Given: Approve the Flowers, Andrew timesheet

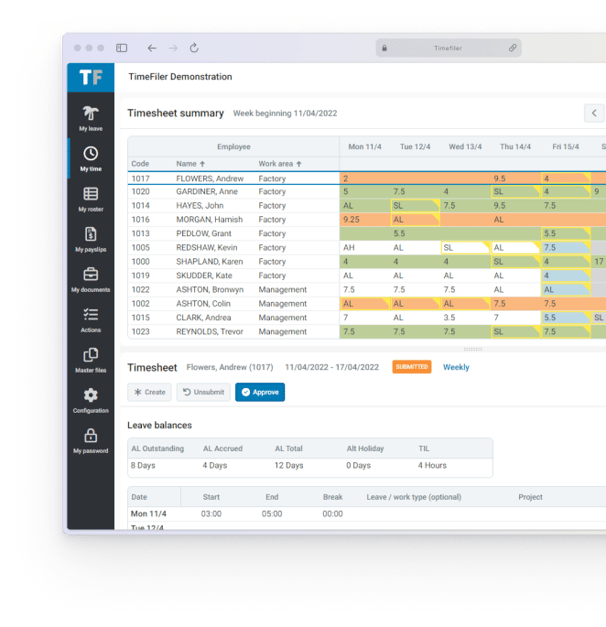Looking at the screenshot, I should (x=260, y=392).
